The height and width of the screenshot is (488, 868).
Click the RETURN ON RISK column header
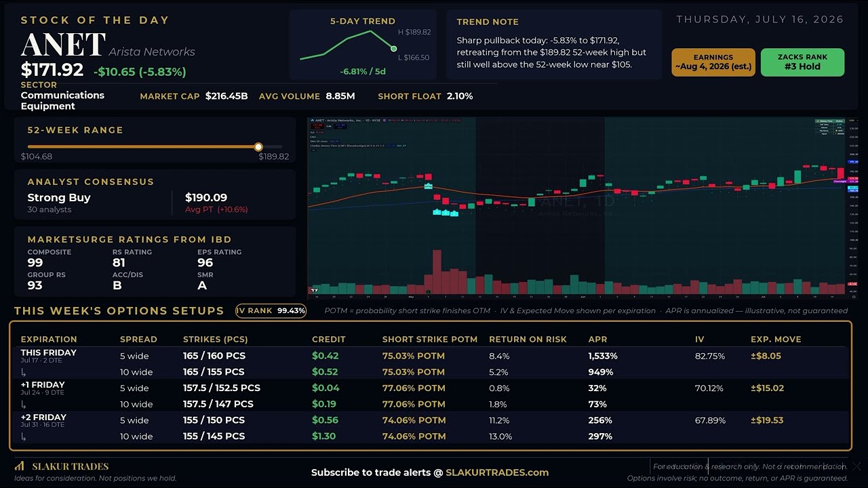(528, 340)
